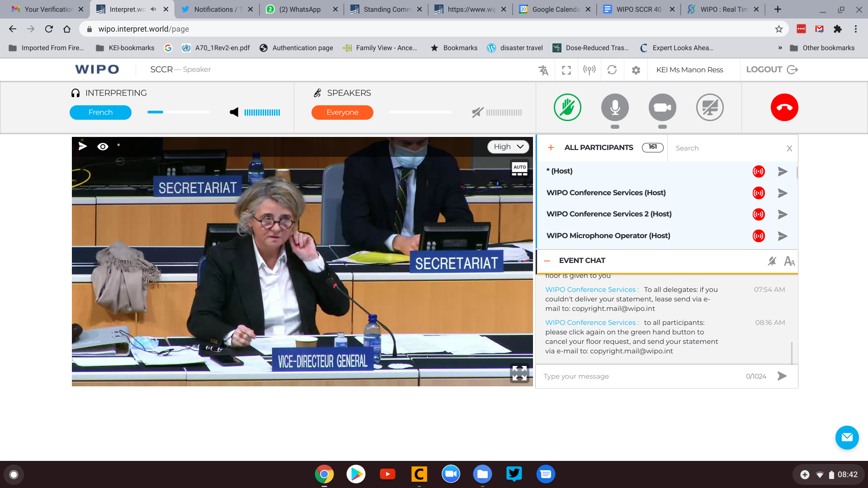Switch to the WIPO SCCR 40 tab
868x488 pixels.
pos(639,9)
